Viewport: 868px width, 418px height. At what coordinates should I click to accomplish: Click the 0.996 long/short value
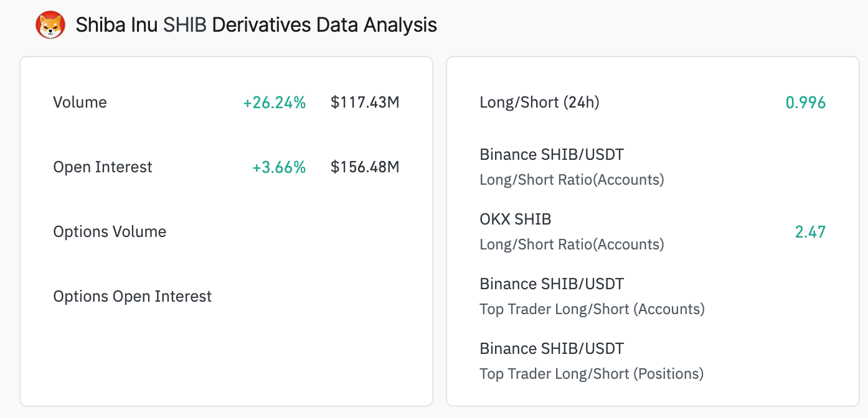(x=805, y=103)
